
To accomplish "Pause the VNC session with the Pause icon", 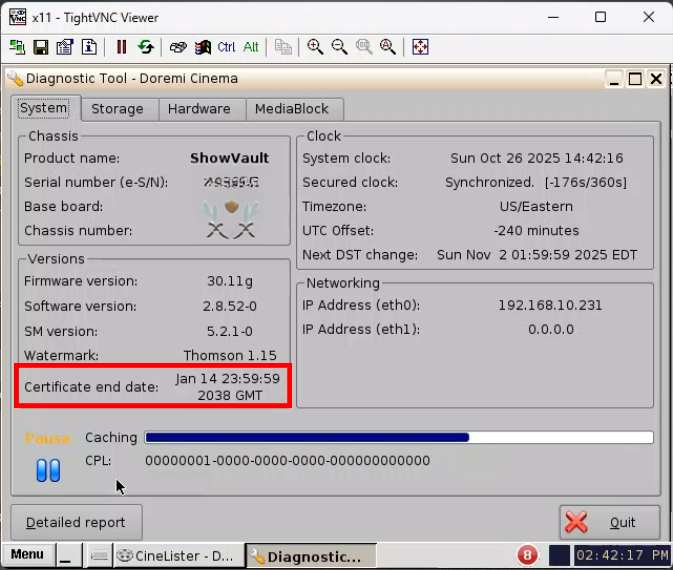I will [121, 47].
